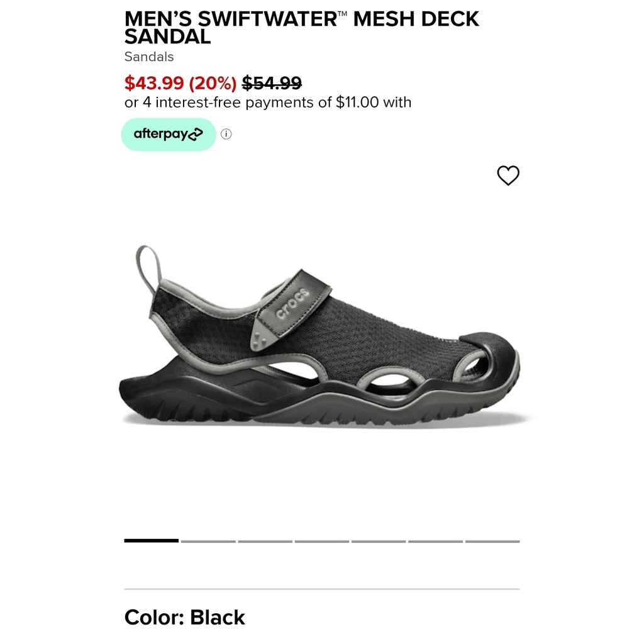Image resolution: width=644 pixels, height=644 pixels.
Task: Click the $43.99 sale price
Action: (154, 82)
